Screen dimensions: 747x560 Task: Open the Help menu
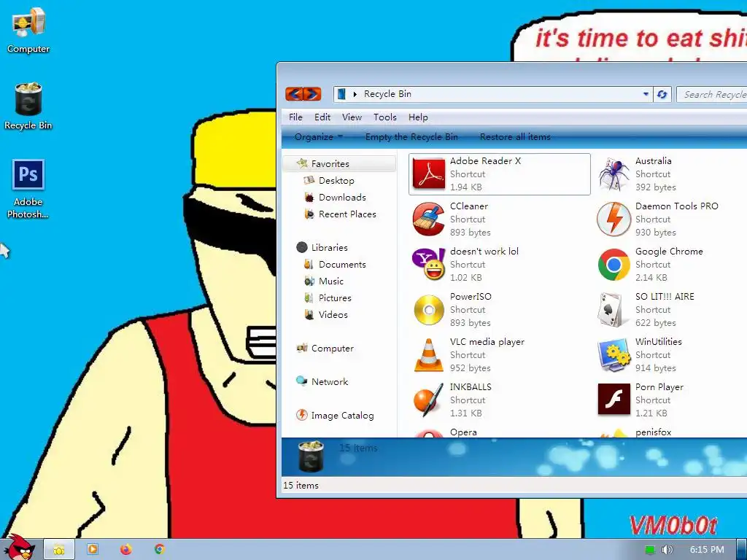[x=418, y=117]
